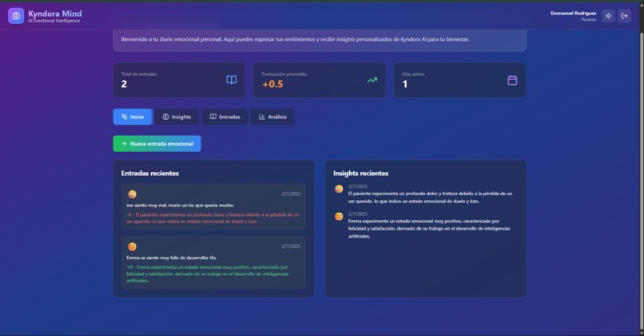This screenshot has width=644, height=336.
Task: Click sad emoji in Insights recientes
Action: point(339,189)
